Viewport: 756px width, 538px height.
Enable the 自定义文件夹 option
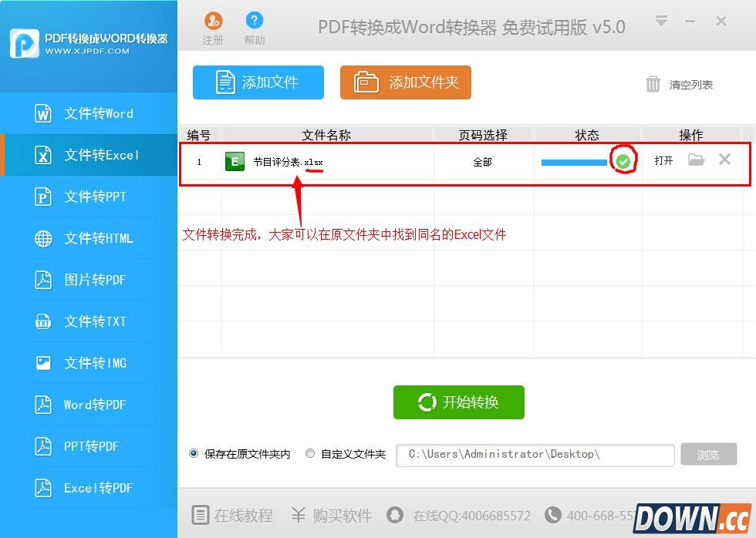point(309,453)
